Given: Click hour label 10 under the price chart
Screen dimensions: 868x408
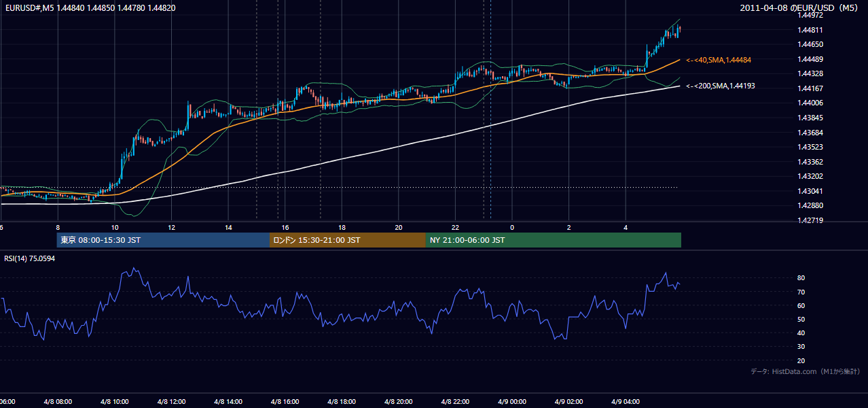Looking at the screenshot, I should tap(115, 227).
